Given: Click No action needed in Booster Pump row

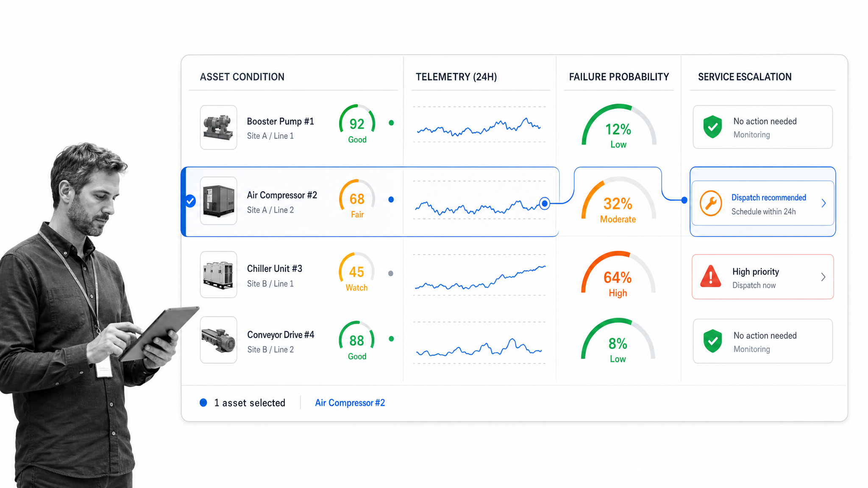Looking at the screenshot, I should [765, 122].
